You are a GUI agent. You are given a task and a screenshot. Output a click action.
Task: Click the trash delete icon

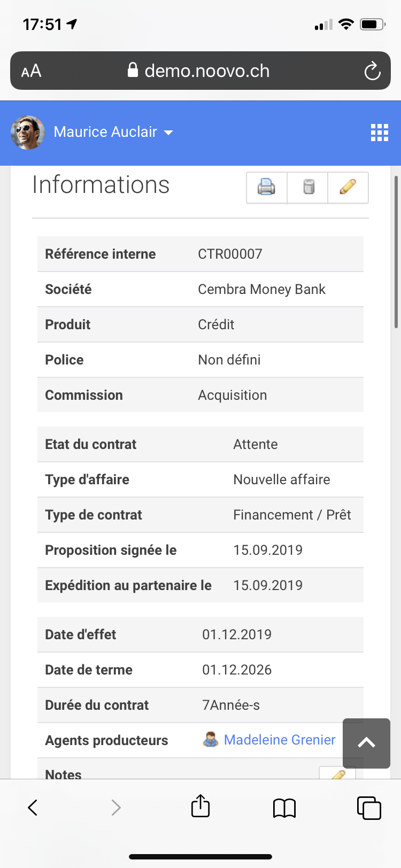pyautogui.click(x=308, y=188)
